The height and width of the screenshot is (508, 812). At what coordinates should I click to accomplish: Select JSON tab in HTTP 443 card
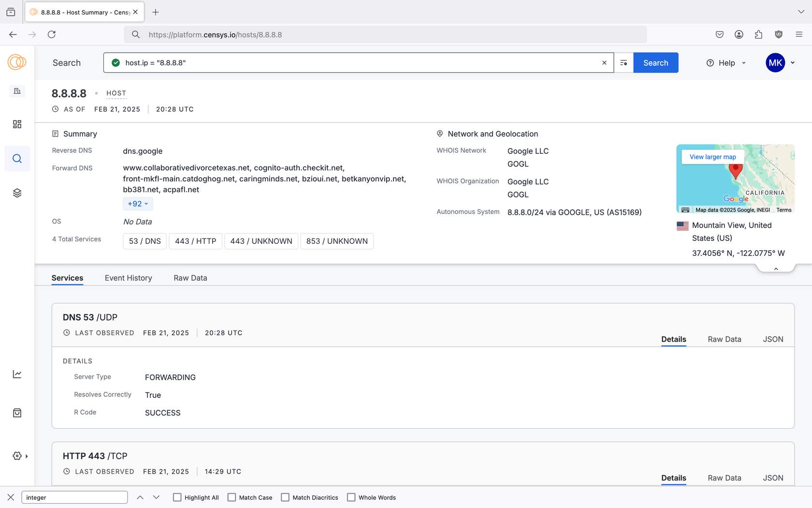(x=773, y=478)
